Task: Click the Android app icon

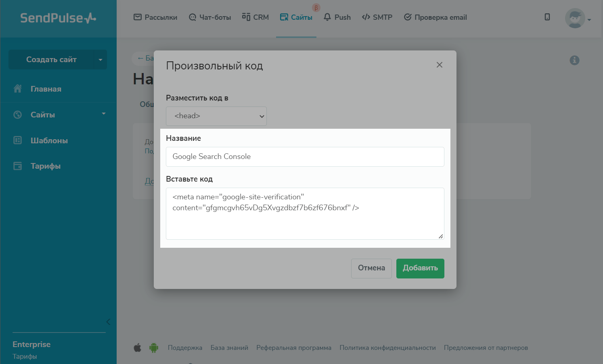Action: click(x=154, y=347)
